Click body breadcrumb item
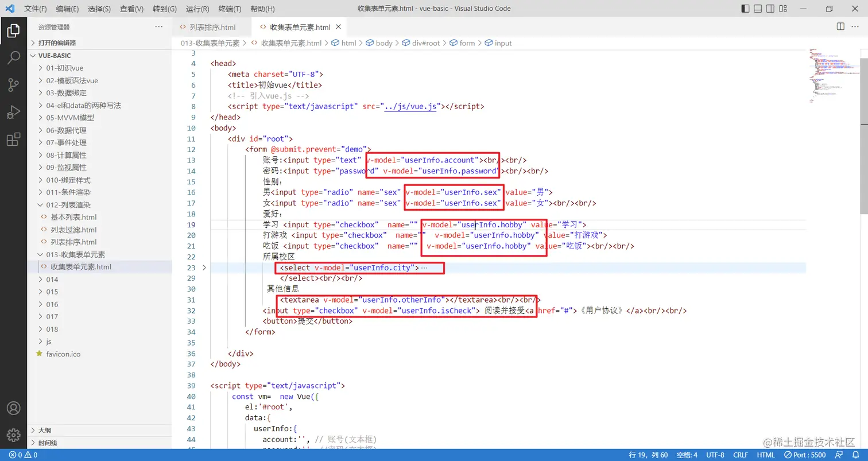 (384, 43)
